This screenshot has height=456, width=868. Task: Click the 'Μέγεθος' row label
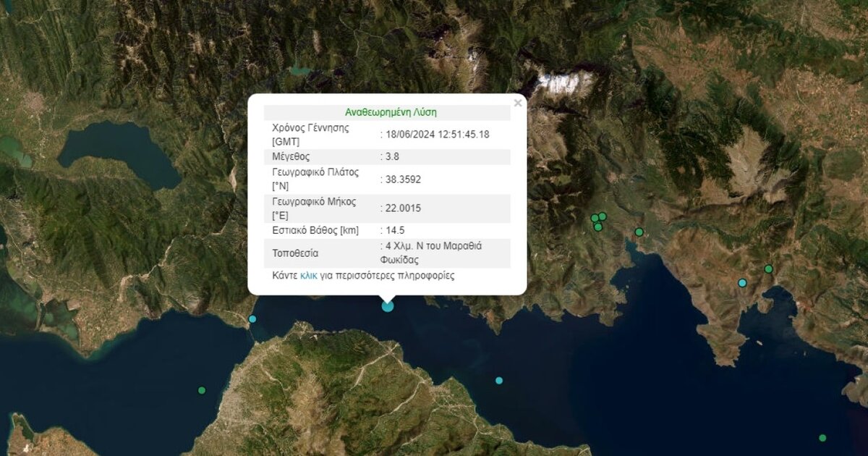pyautogui.click(x=292, y=156)
